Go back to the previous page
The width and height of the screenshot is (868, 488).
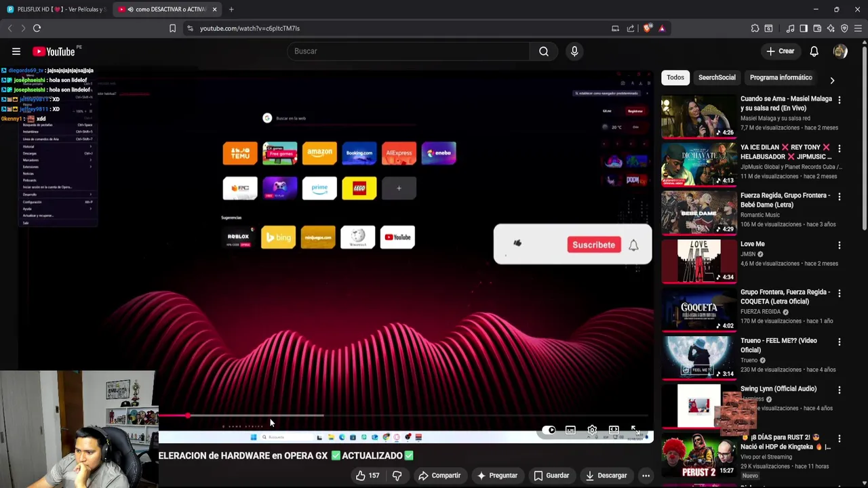click(x=10, y=28)
